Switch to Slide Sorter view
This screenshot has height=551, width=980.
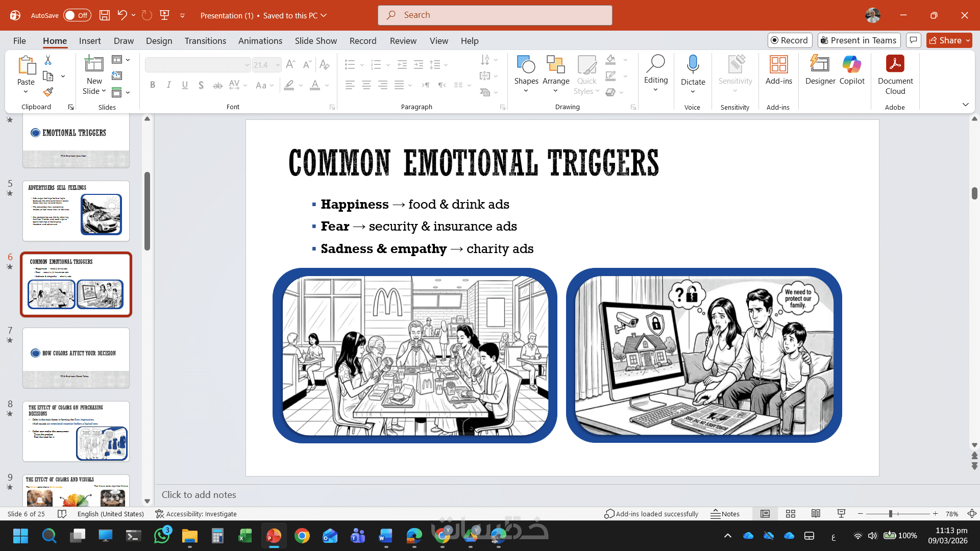pos(790,514)
